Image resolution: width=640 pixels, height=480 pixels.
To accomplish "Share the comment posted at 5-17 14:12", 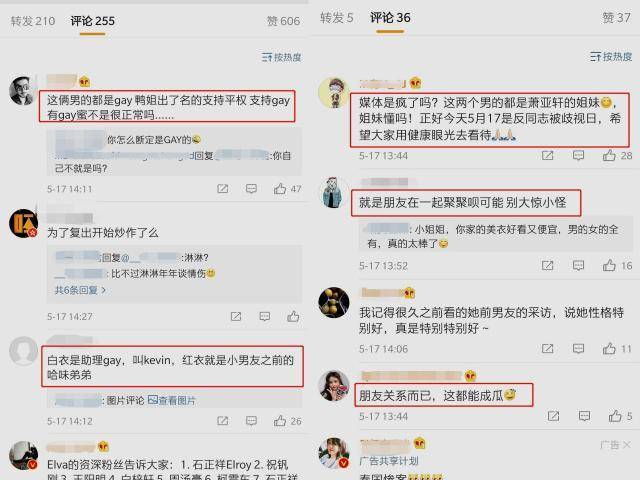I will pos(222,421).
